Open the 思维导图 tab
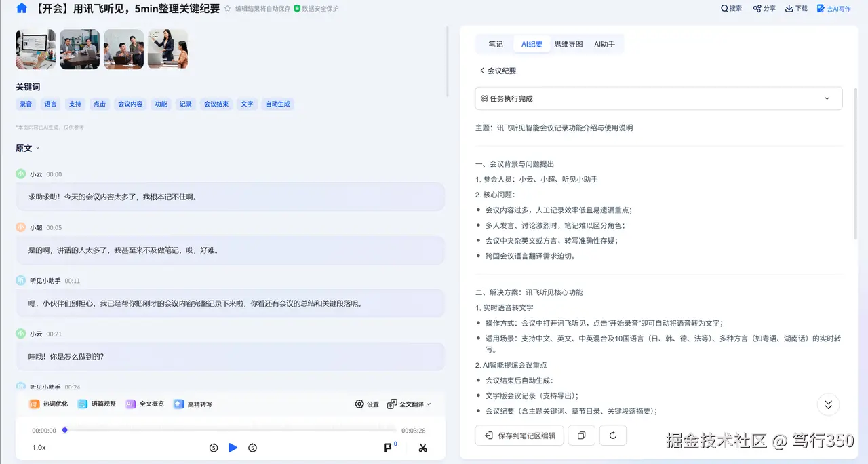Screen dimensions: 868x464 [568, 44]
